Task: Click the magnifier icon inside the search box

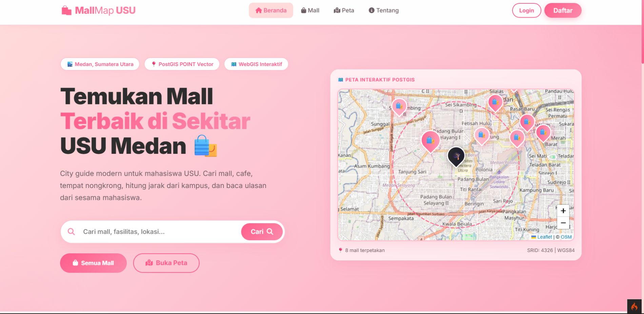Action: pos(71,232)
